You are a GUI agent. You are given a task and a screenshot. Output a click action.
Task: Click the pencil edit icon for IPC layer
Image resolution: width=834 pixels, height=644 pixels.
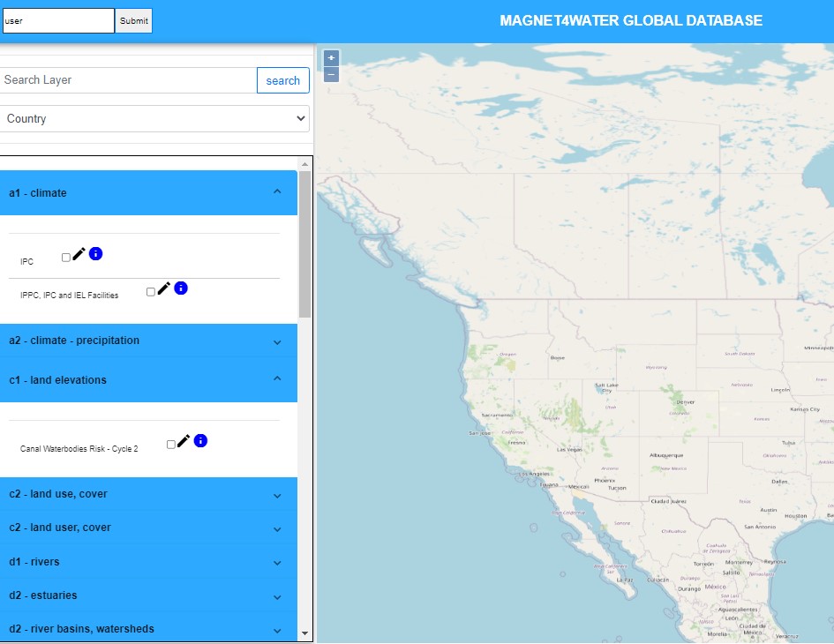(x=79, y=254)
